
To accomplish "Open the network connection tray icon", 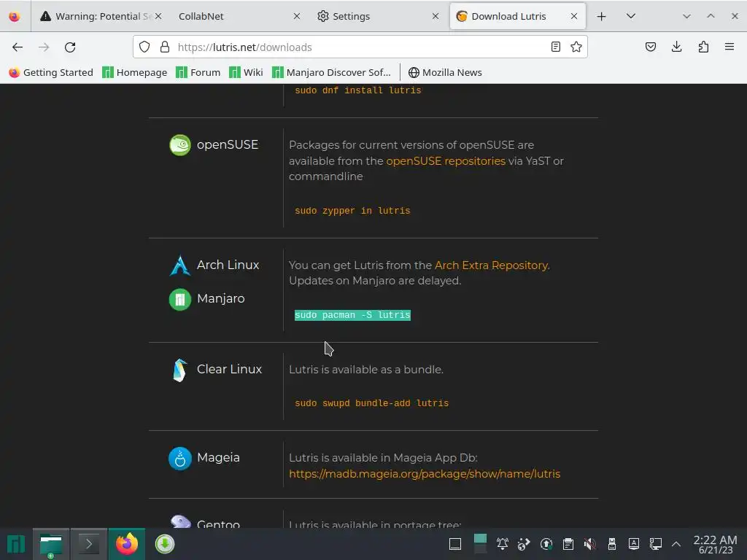I will (656, 544).
